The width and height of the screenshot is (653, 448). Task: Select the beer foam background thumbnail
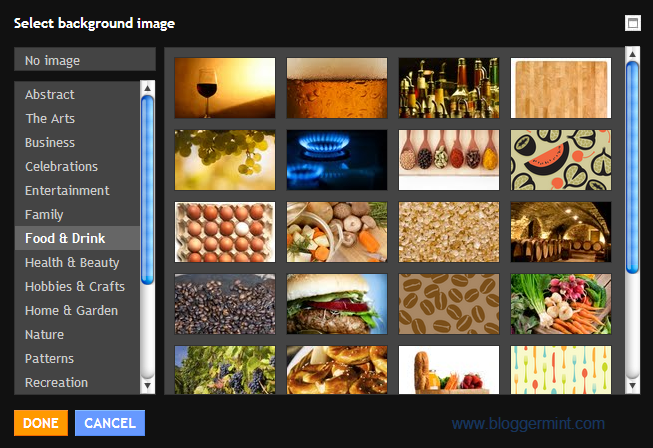click(x=337, y=88)
